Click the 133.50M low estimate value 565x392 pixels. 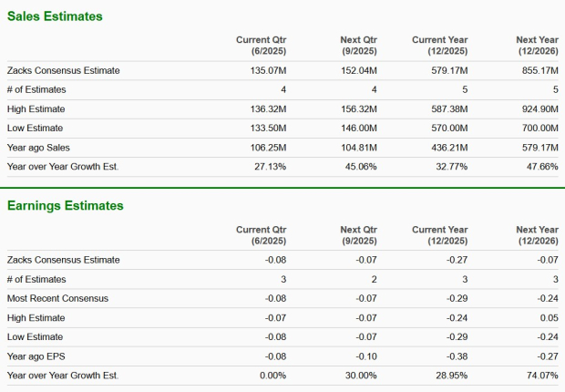coord(265,128)
